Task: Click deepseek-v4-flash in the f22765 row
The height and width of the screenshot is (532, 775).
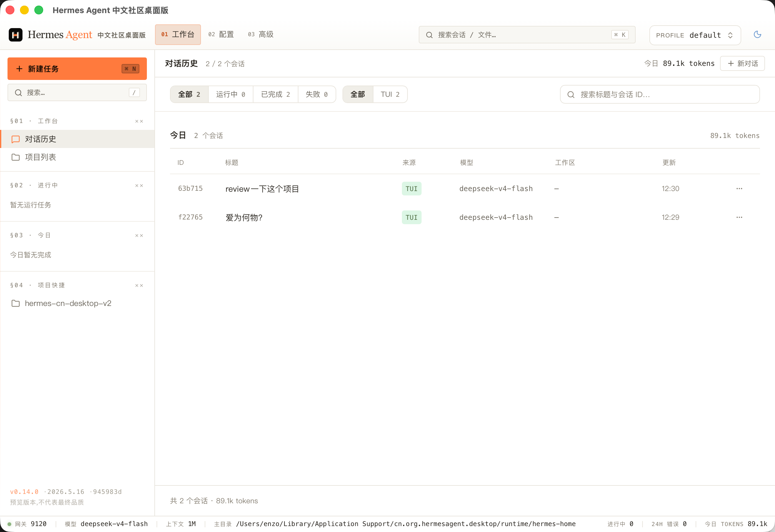Action: [496, 217]
